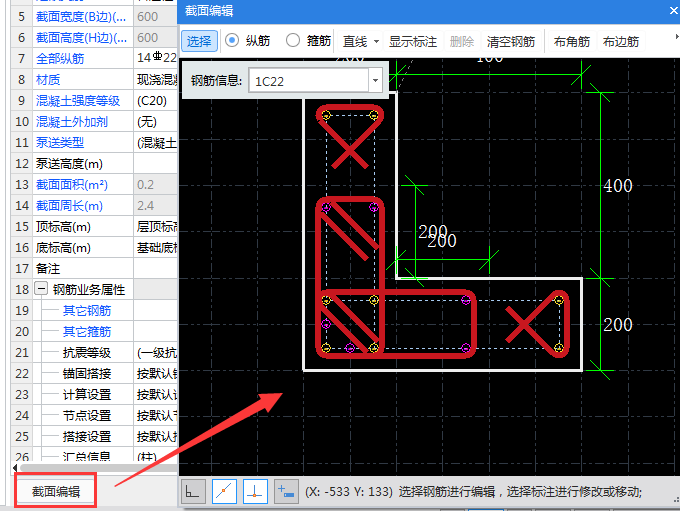The image size is (680, 511).
Task: Click the 布边筋 toolbar button
Action: (621, 41)
